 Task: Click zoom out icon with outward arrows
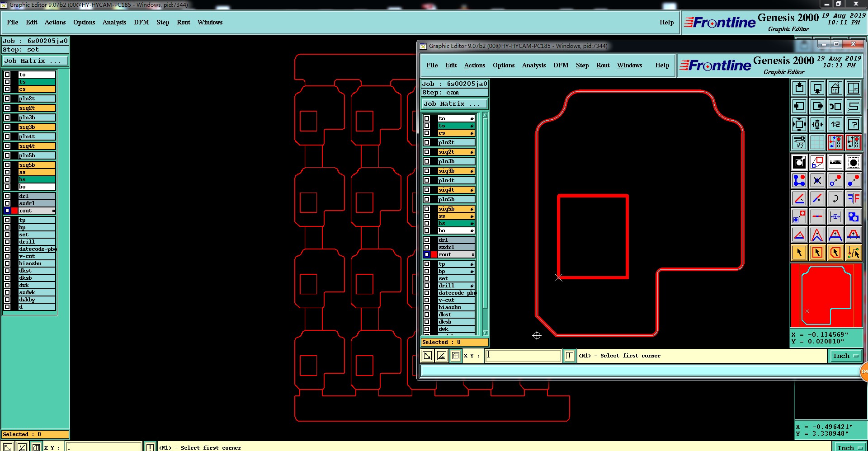click(x=817, y=124)
